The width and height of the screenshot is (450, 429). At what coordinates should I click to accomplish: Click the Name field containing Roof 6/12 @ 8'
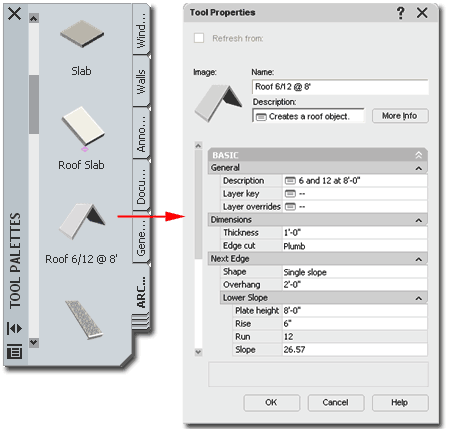tap(340, 87)
